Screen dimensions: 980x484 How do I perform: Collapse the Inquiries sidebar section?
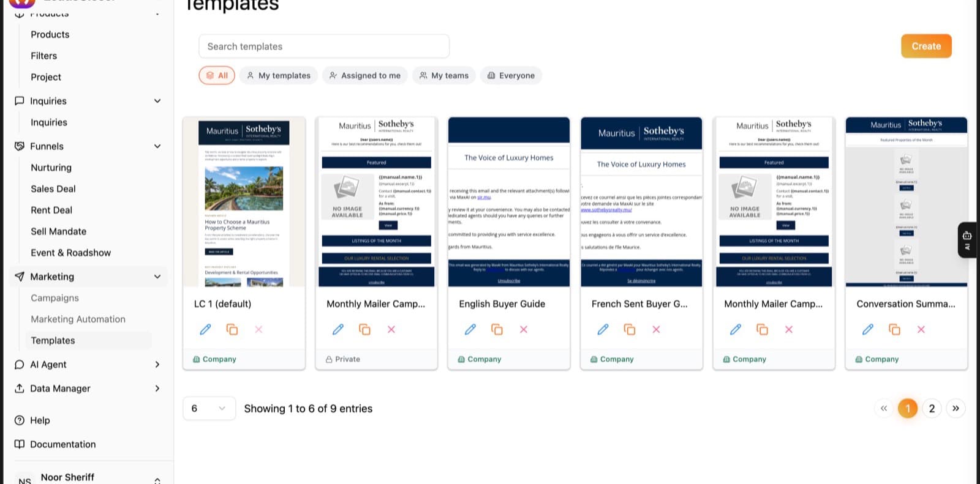pos(157,101)
